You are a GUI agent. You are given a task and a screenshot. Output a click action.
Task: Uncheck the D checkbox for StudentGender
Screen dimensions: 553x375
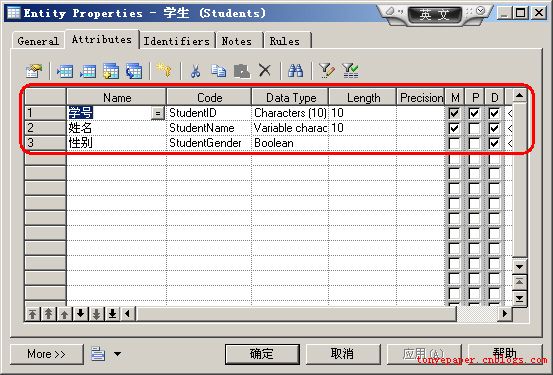(494, 143)
